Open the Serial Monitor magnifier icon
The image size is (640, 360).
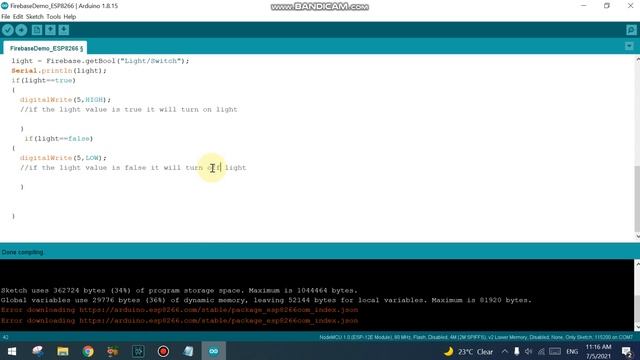tap(631, 30)
